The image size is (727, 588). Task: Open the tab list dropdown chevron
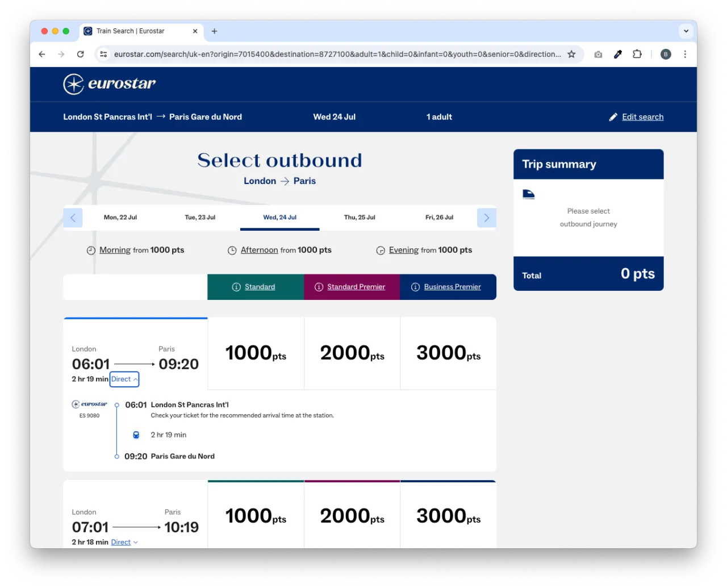click(x=686, y=31)
